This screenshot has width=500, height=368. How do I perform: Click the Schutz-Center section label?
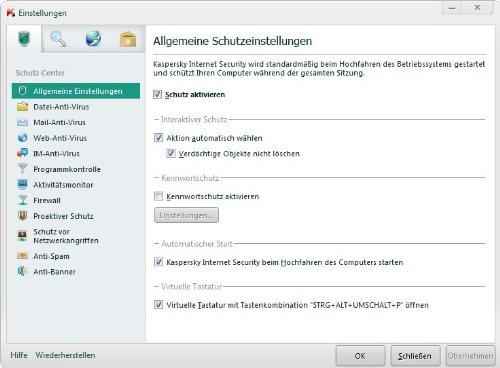tap(40, 73)
